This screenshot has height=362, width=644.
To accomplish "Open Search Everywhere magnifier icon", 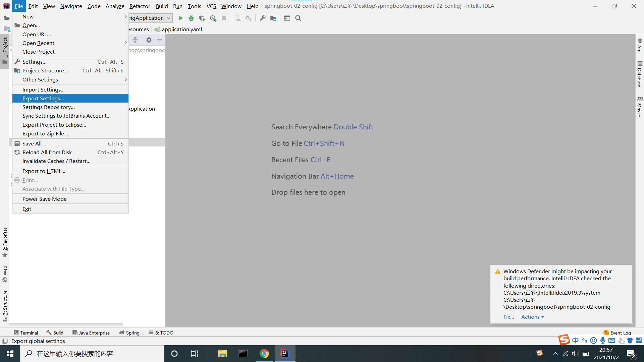I will tap(298, 18).
